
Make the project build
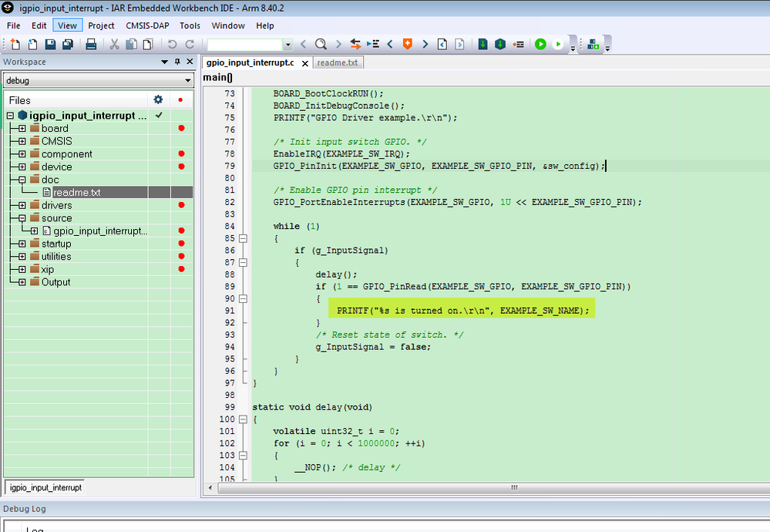500,44
